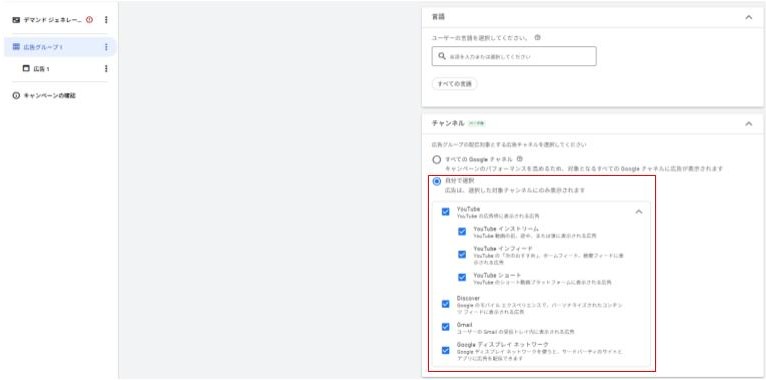Screen dimensions: 766x380
Task: Click the help icon next to ユーザーの言語を選択してください
Action: click(537, 38)
